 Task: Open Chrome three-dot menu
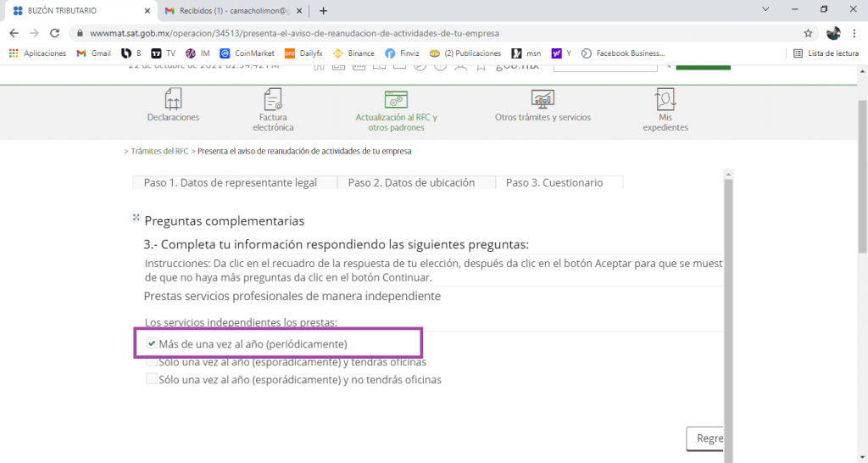(x=854, y=33)
